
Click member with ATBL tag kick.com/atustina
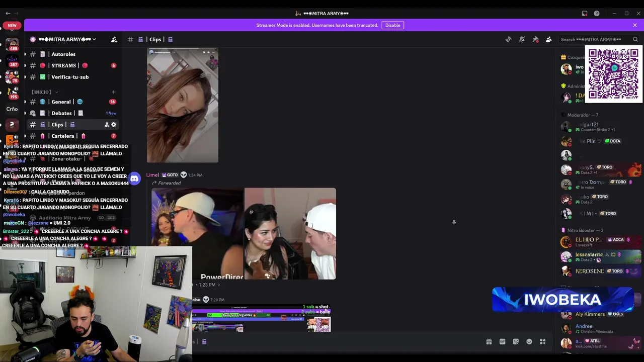coord(601,343)
